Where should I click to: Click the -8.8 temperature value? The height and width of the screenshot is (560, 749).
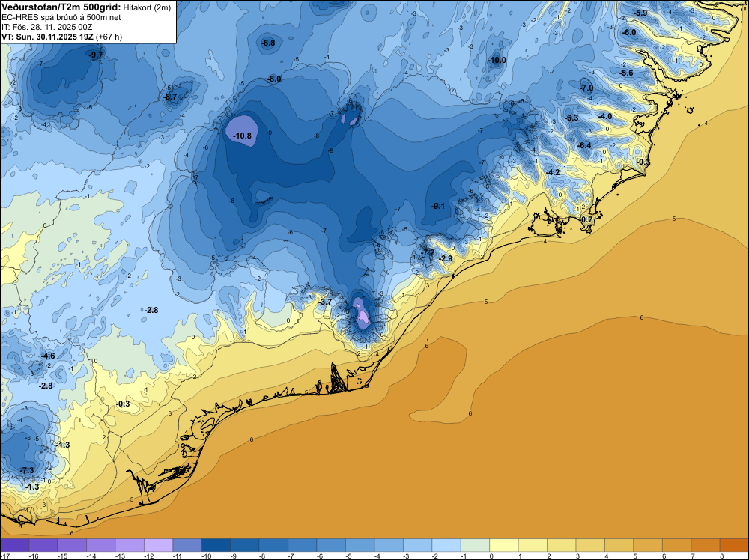(x=268, y=43)
